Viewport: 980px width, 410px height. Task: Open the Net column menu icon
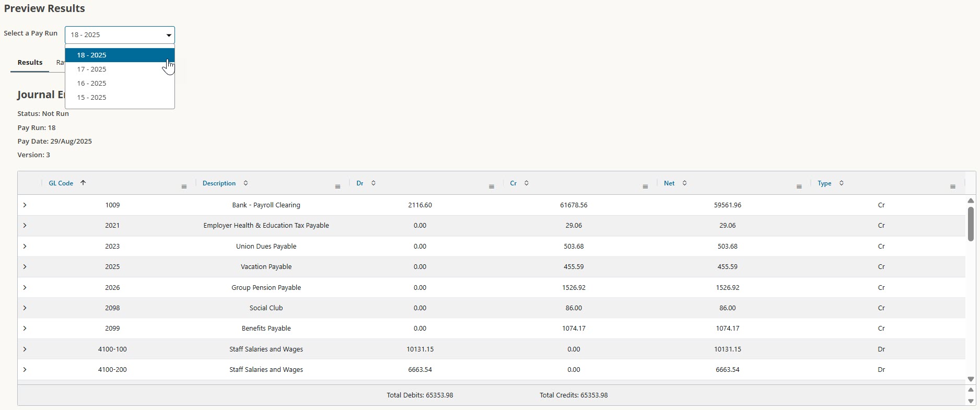(799, 186)
